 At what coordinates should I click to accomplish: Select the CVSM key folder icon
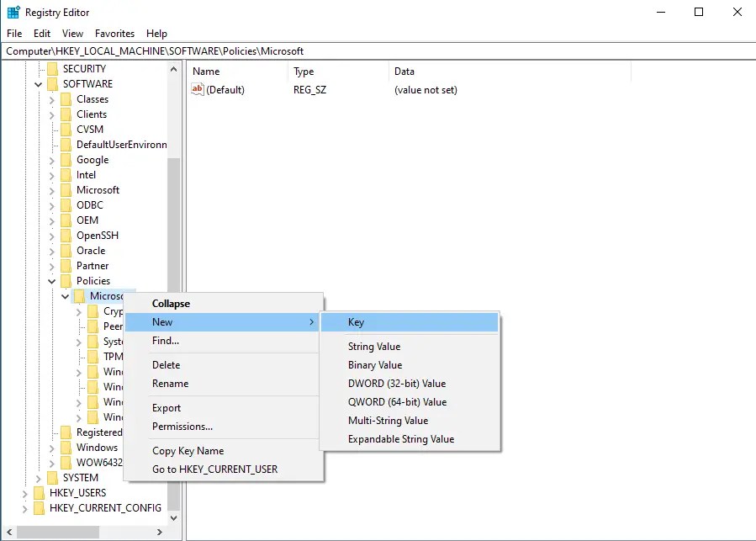[x=67, y=129]
